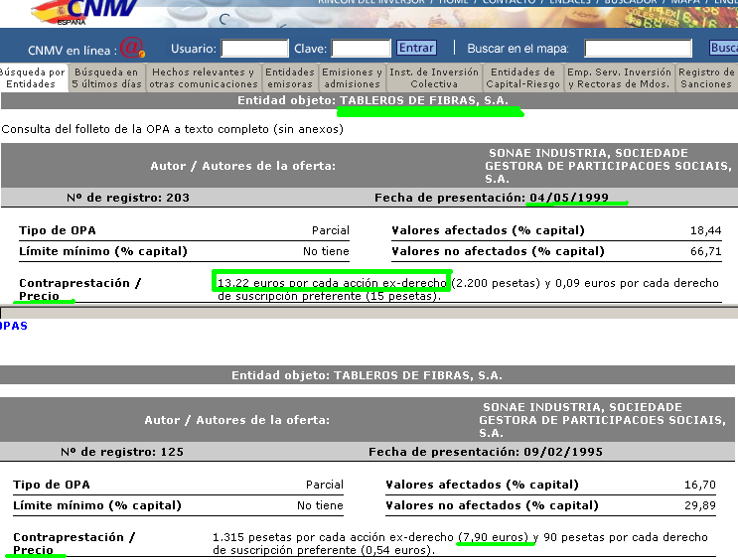Focus the Usuario input field
The width and height of the screenshot is (738, 560).
click(254, 48)
